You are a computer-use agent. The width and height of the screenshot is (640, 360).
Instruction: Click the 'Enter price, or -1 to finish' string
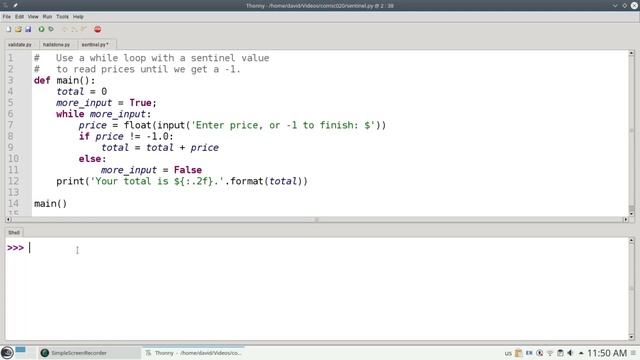283,125
